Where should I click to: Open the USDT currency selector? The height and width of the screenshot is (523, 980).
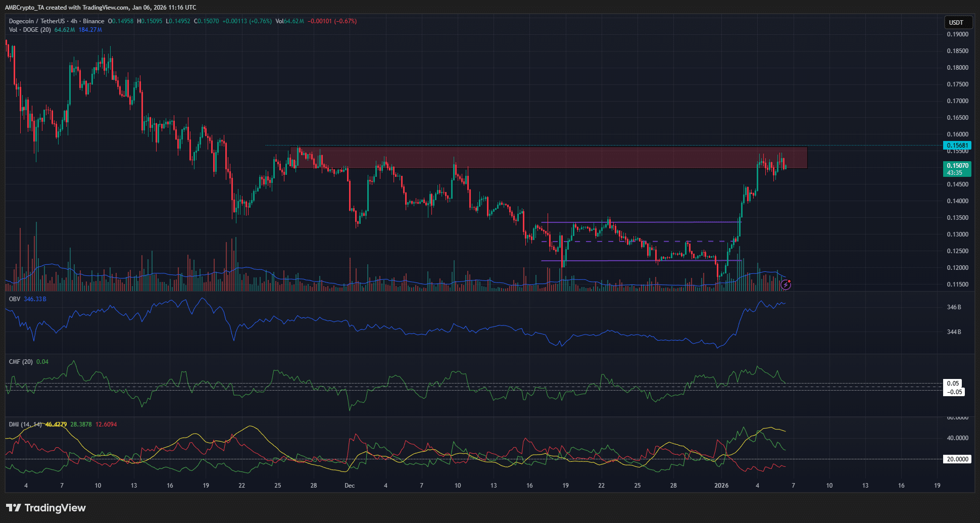[956, 22]
